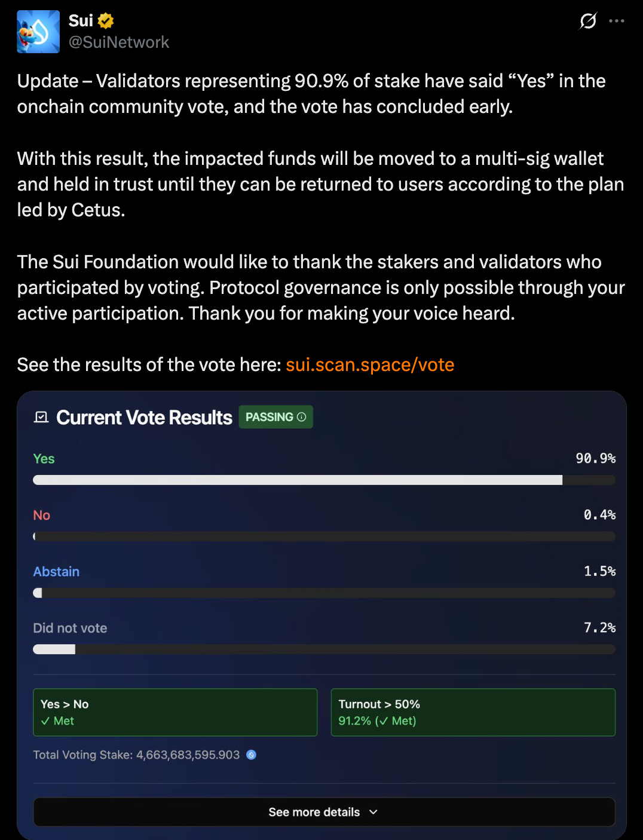Image resolution: width=643 pixels, height=840 pixels.
Task: Click the Yes vote progress bar
Action: [x=324, y=480]
